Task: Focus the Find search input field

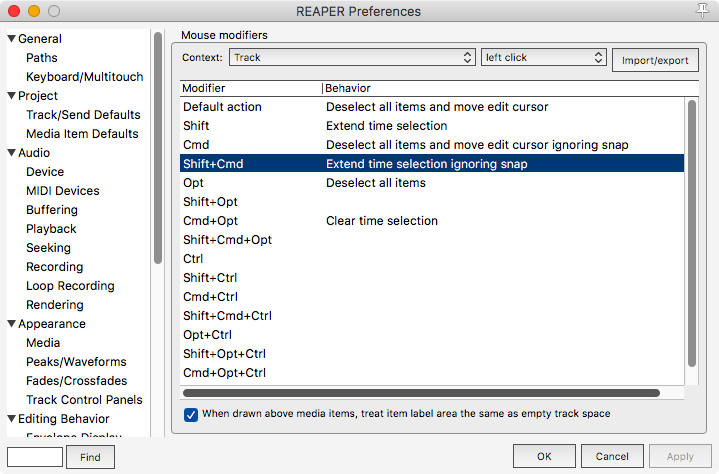Action: pyautogui.click(x=35, y=457)
